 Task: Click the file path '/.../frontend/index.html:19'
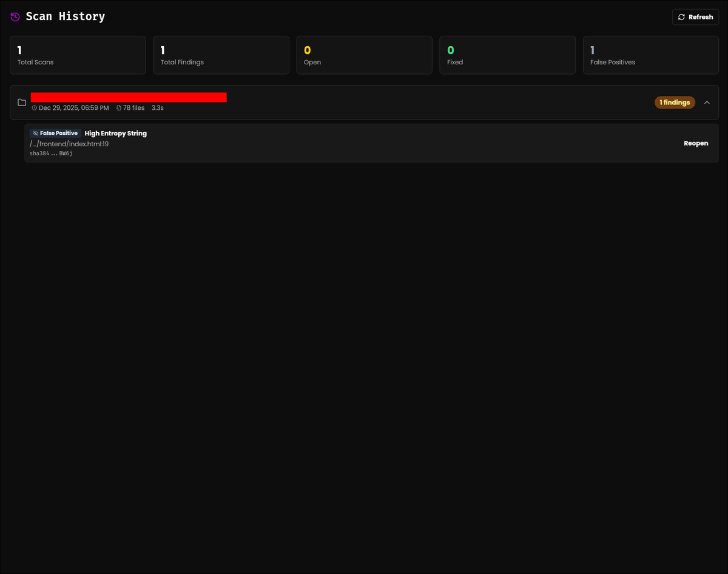click(x=69, y=144)
